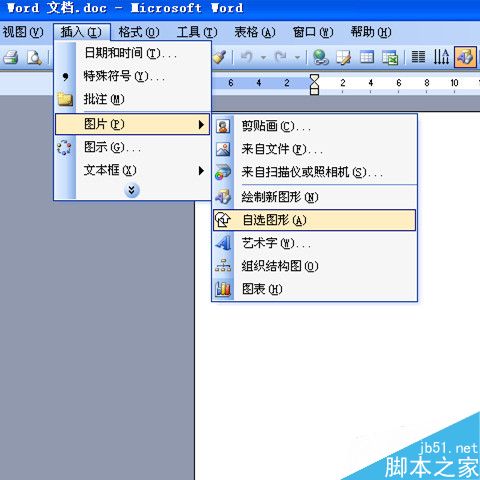Open the Redo history dropdown arrow

click(x=297, y=58)
